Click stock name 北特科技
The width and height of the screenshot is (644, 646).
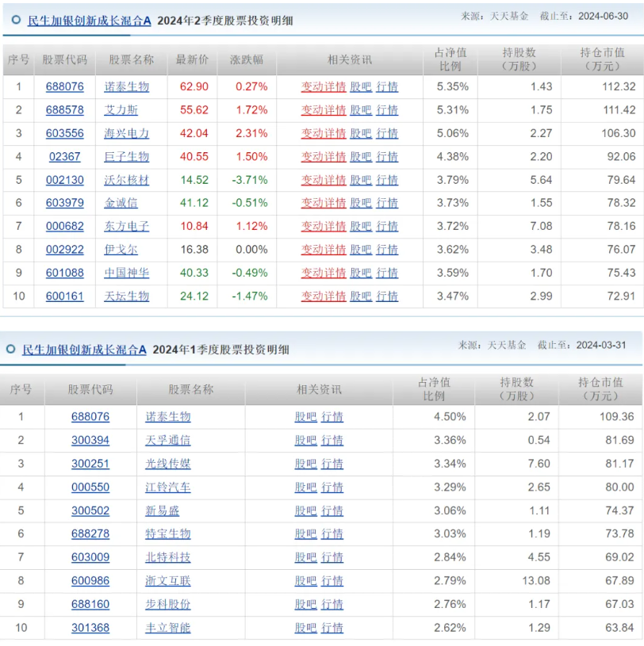168,557
